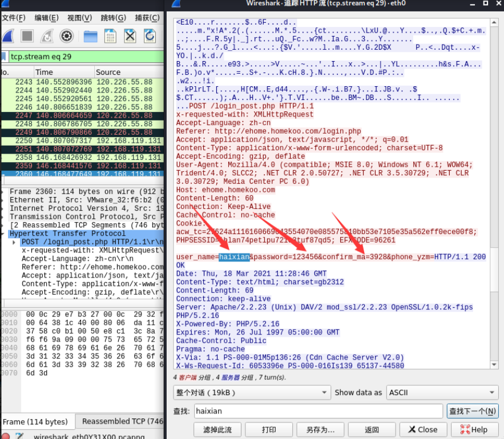Image resolution: width=504 pixels, height=439 pixels.
Task: Sort packets by the Source column header
Action: (x=129, y=72)
